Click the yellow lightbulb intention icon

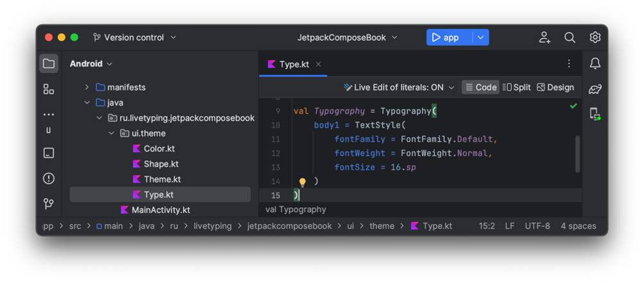click(303, 182)
